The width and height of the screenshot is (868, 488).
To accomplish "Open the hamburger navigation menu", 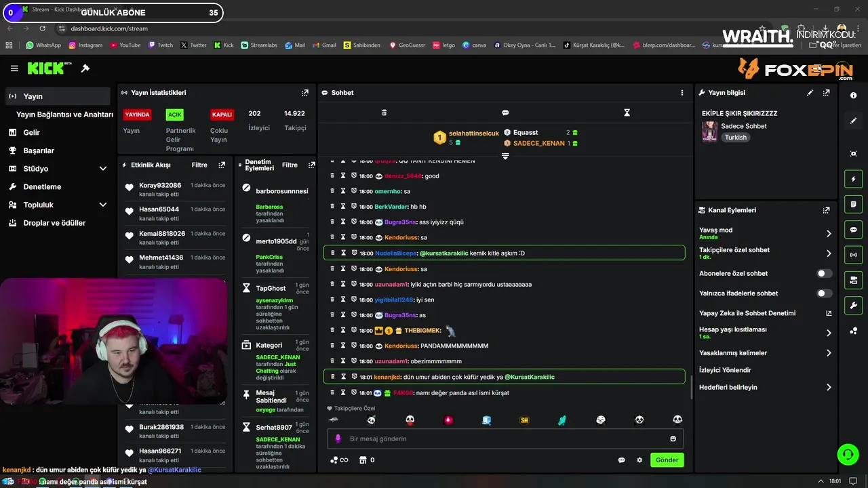I will tap(14, 68).
